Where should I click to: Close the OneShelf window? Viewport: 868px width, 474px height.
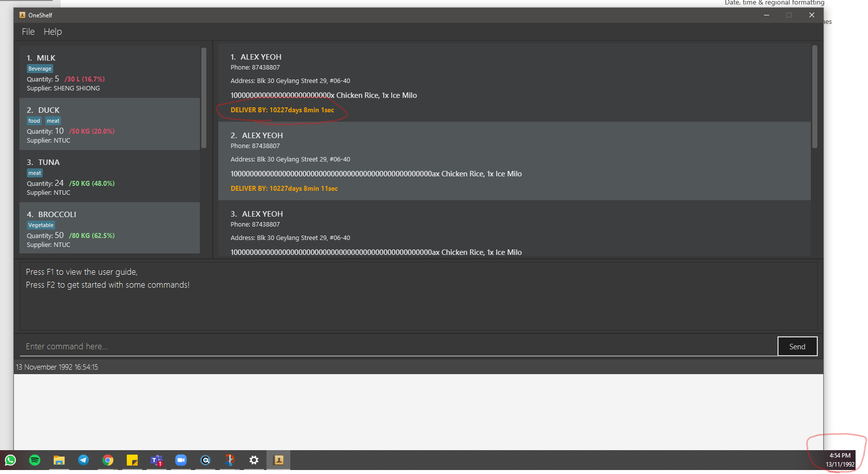(x=812, y=15)
